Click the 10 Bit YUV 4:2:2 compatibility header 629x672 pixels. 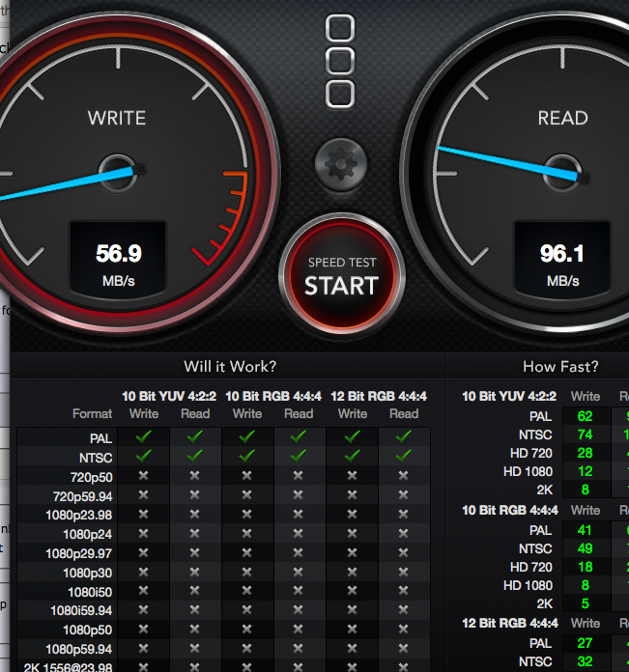click(169, 396)
